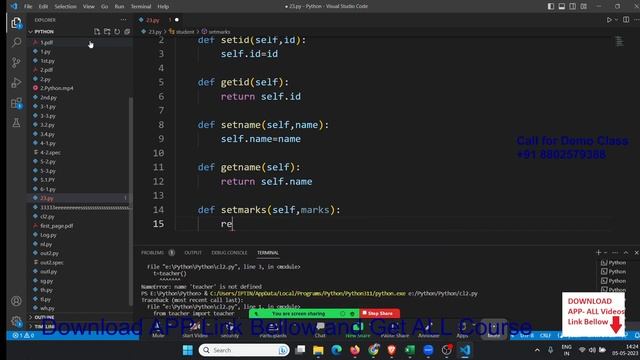640x360 pixels.
Task: Toggle bottom panel visibility
Action: (562, 6)
